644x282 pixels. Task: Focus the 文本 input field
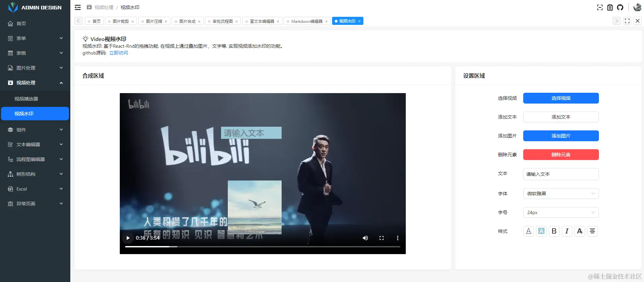(x=561, y=174)
